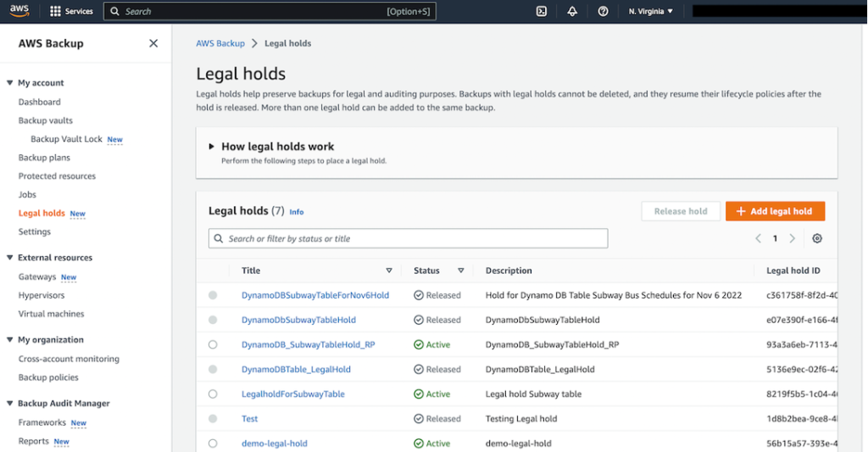Collapse the External resources section
The height and width of the screenshot is (452, 868).
(9, 258)
